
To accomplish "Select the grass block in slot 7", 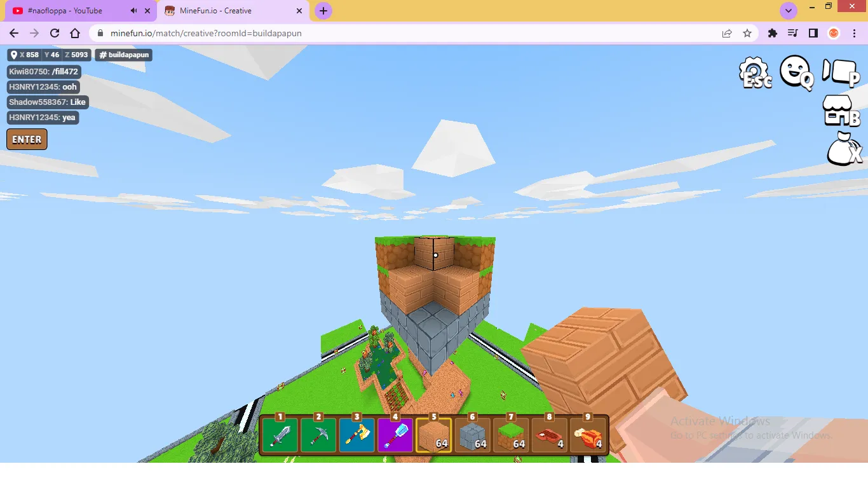I will point(511,435).
